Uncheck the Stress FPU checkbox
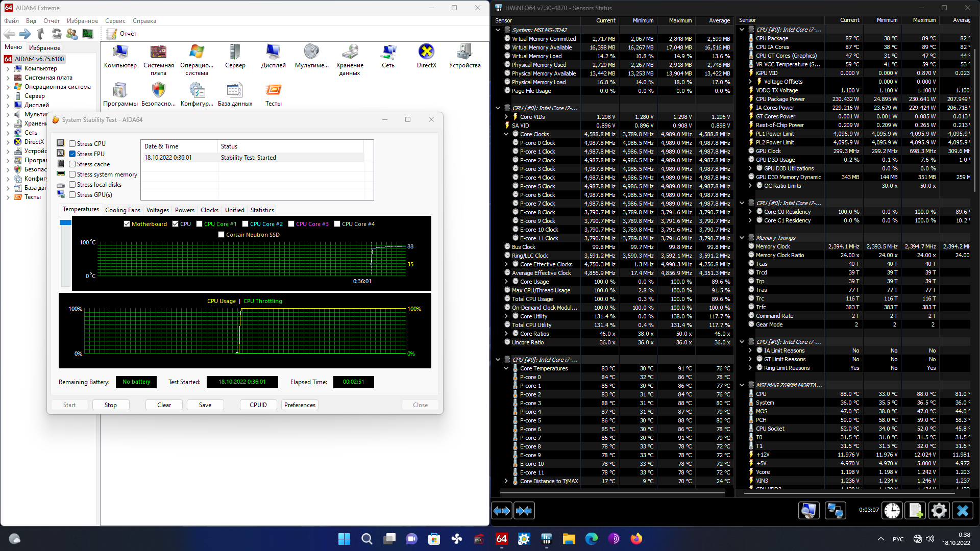 [x=72, y=154]
